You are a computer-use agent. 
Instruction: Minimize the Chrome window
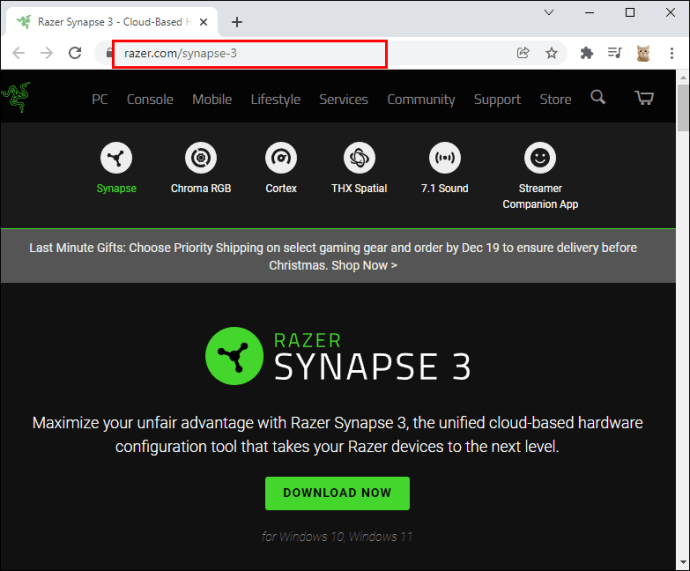[589, 12]
